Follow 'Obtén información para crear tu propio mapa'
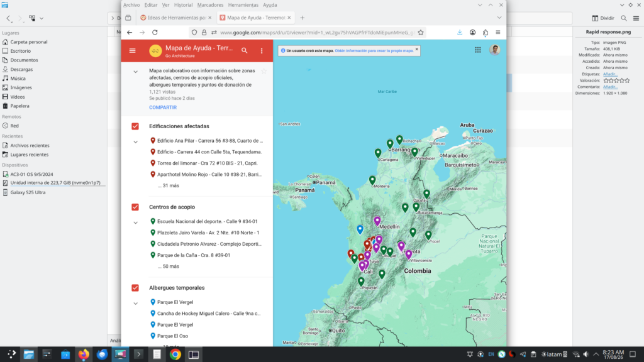This screenshot has width=644, height=362. [374, 50]
